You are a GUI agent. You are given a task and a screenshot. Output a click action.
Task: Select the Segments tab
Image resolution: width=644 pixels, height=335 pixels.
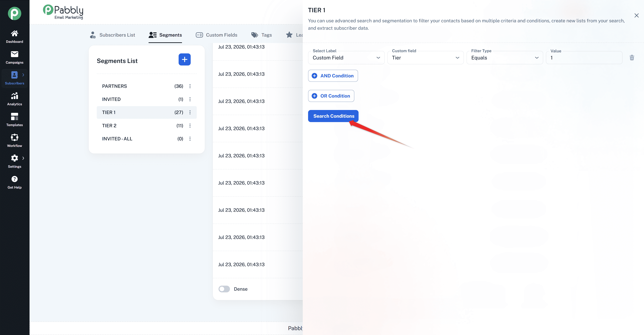point(165,35)
